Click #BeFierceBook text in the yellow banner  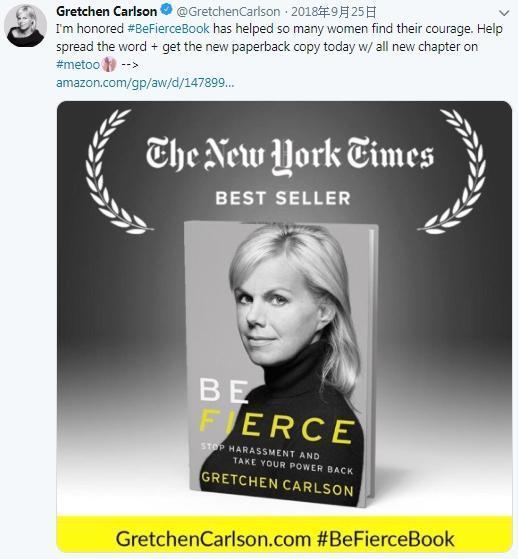pos(385,539)
